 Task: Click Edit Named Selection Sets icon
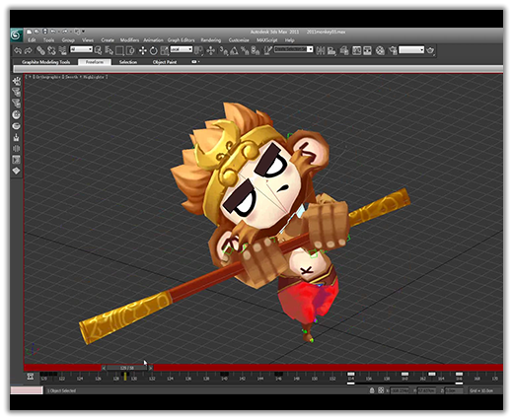pyautogui.click(x=268, y=50)
